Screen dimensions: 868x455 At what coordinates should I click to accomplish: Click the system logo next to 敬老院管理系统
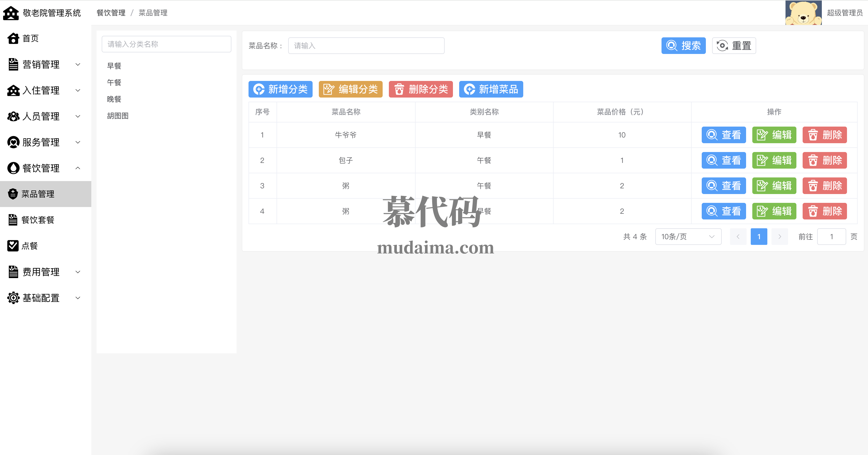(11, 13)
